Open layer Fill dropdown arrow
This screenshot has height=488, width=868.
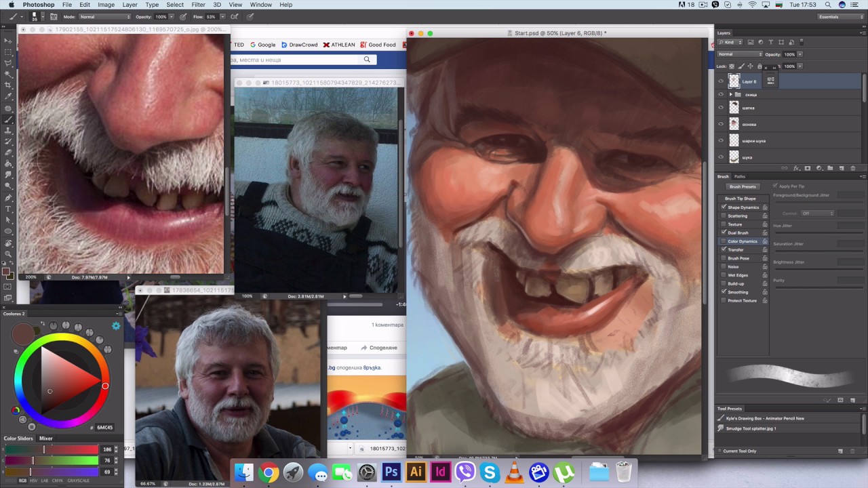[x=800, y=66]
